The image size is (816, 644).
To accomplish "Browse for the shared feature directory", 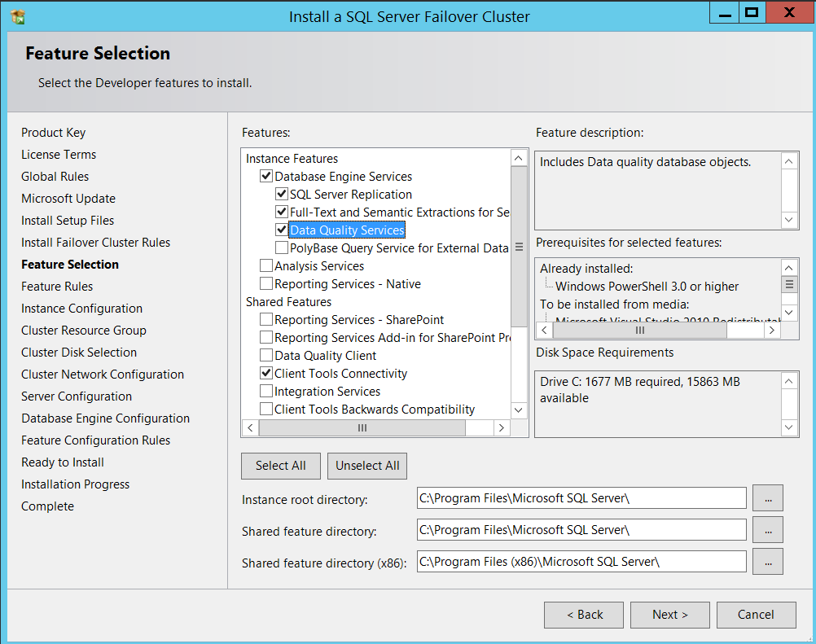I will coord(767,530).
